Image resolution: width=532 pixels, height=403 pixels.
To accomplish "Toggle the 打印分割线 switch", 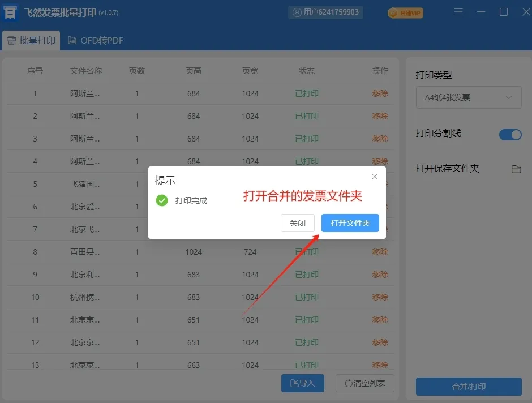I will (510, 135).
